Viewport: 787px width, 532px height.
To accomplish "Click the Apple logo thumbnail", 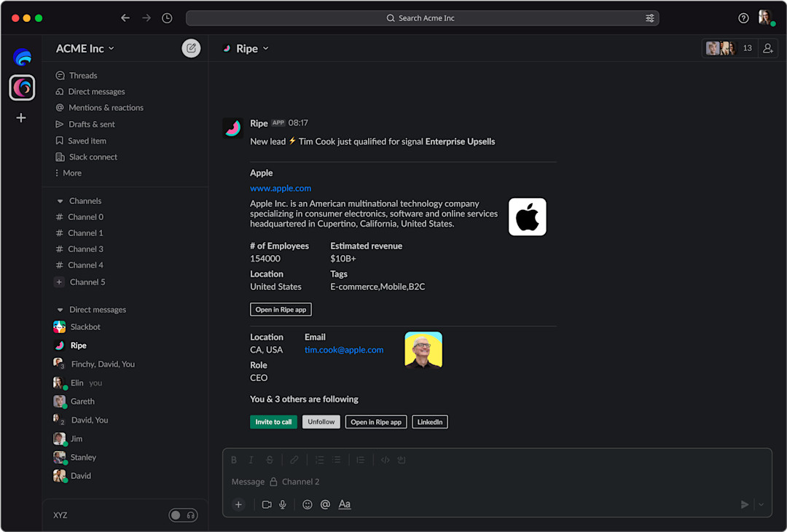I will pyautogui.click(x=527, y=217).
